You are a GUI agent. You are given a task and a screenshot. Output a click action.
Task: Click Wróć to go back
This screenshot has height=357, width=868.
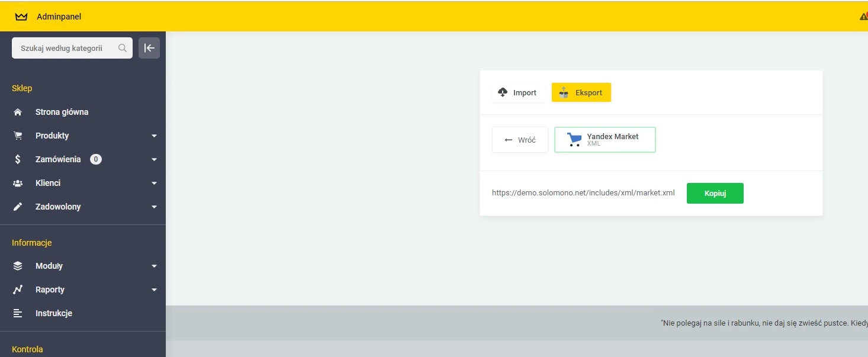[519, 139]
